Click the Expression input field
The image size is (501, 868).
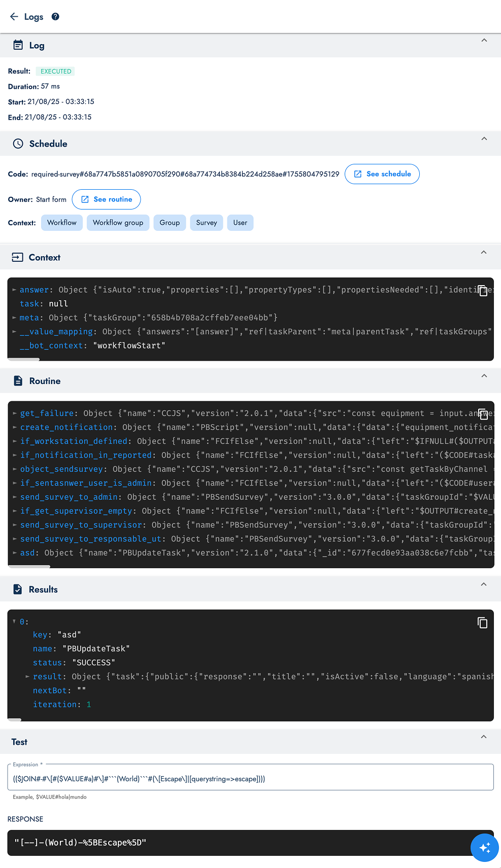(250, 778)
